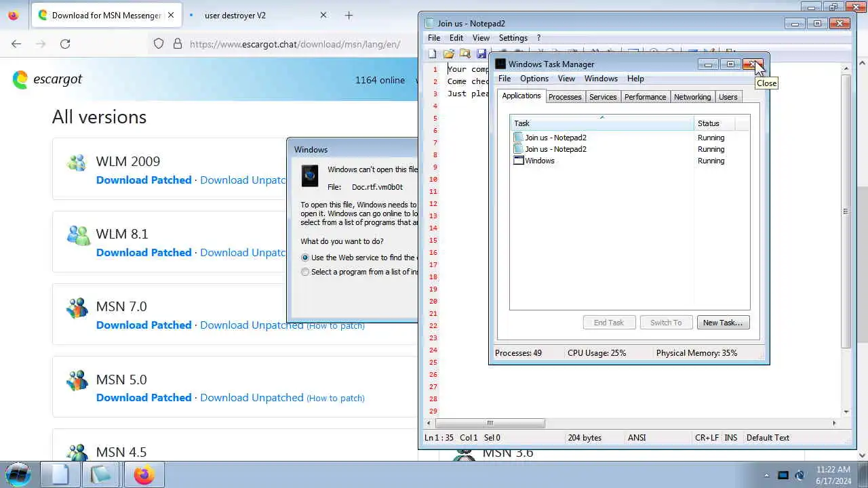The height and width of the screenshot is (488, 868).
Task: Open Windows menu in Task Manager
Action: [601, 79]
